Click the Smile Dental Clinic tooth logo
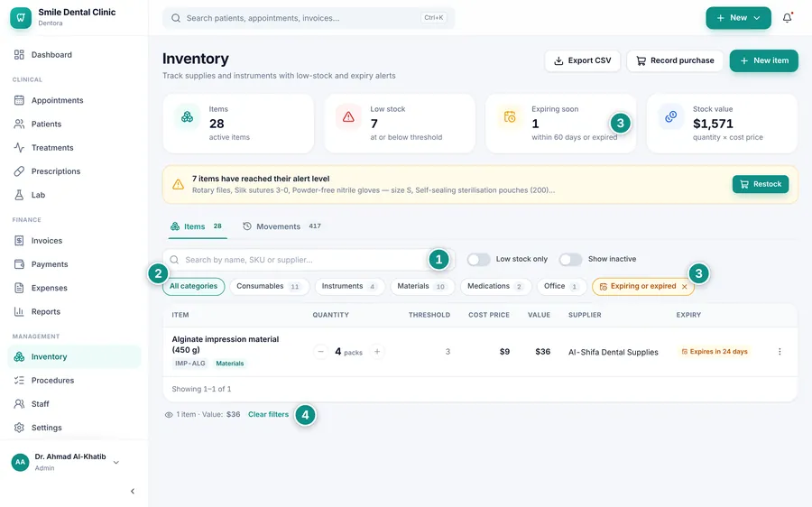The height and width of the screenshot is (507, 812). (x=21, y=18)
